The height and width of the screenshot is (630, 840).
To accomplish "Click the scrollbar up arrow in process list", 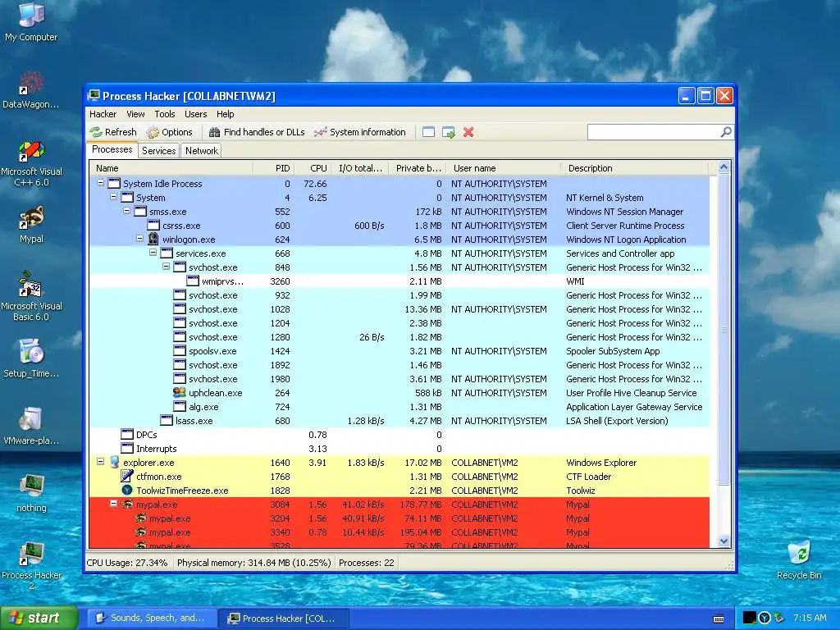I will tap(724, 167).
